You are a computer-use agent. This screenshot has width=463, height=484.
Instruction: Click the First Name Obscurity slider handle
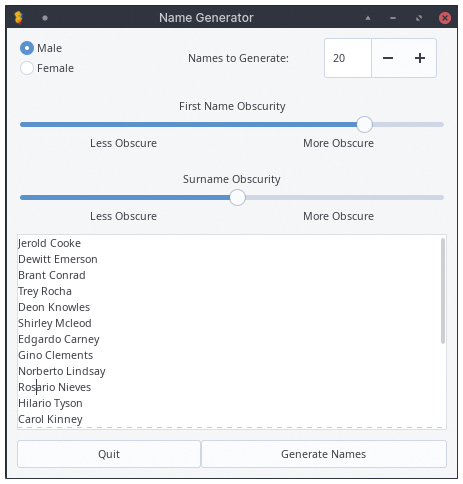point(364,124)
